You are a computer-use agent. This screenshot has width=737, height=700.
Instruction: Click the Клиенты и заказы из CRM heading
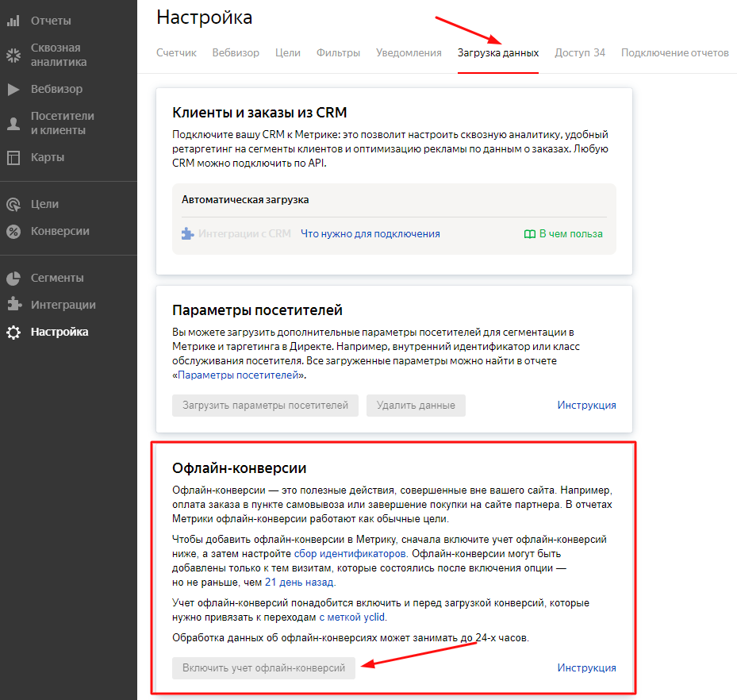coord(259,113)
